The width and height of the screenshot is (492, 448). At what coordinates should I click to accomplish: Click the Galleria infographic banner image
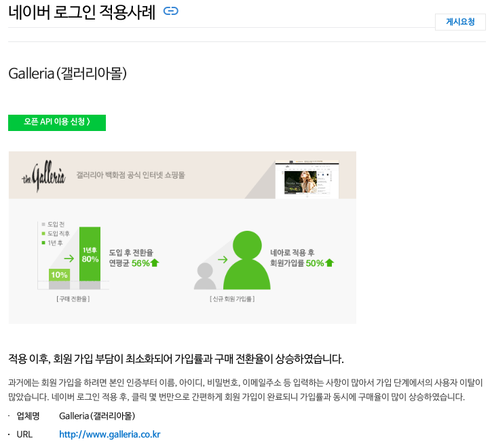point(183,238)
